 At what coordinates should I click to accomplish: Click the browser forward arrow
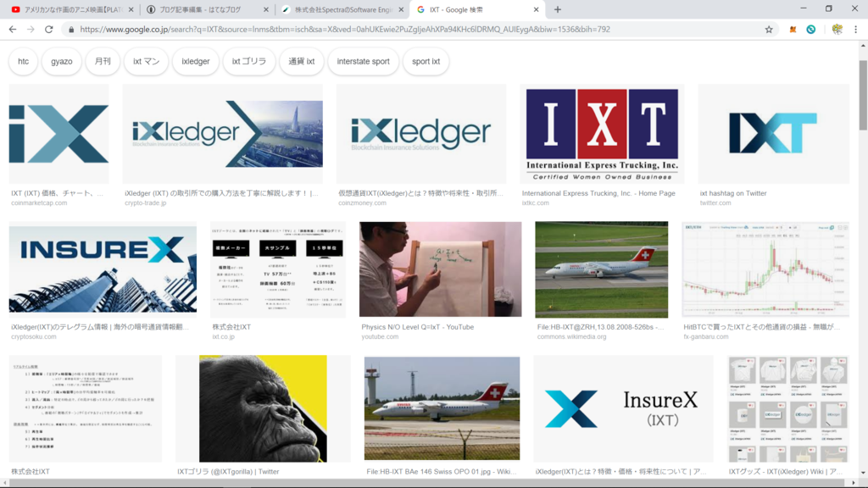tap(31, 30)
